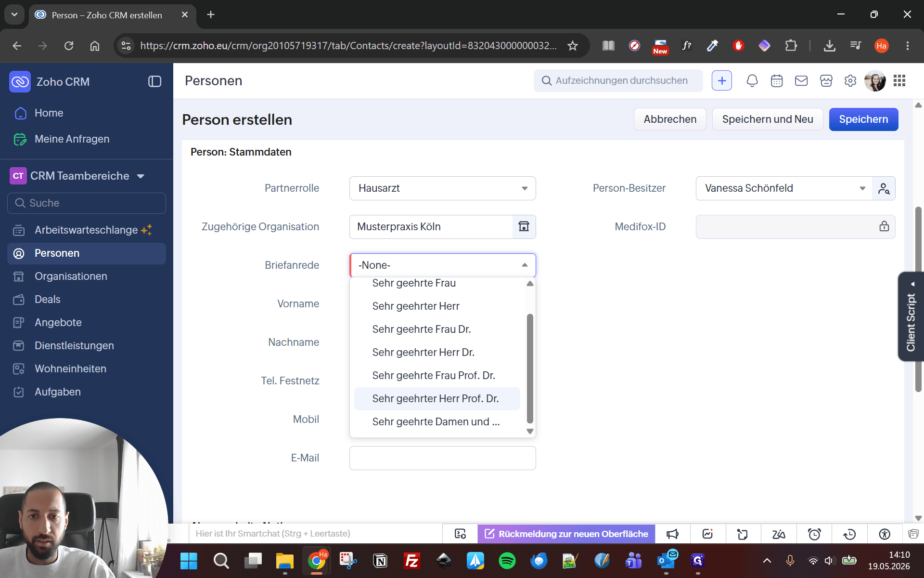Open the quick create plus button
Viewport: 924px width, 578px height.
click(721, 81)
